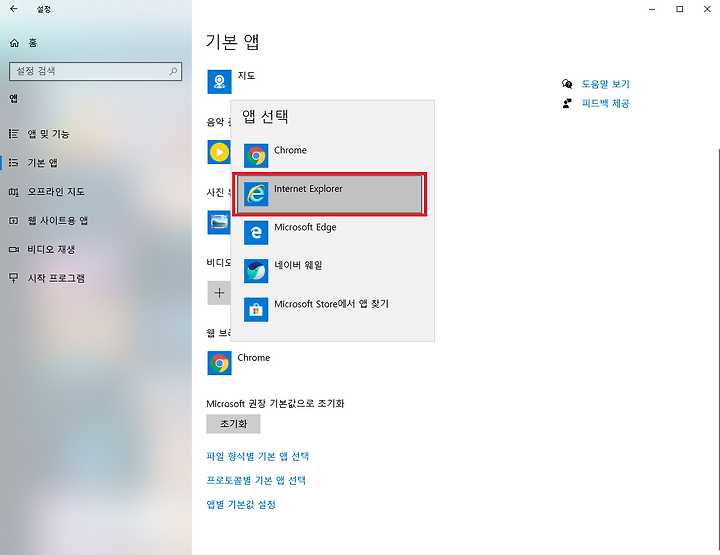Go to Settings home

(23, 43)
